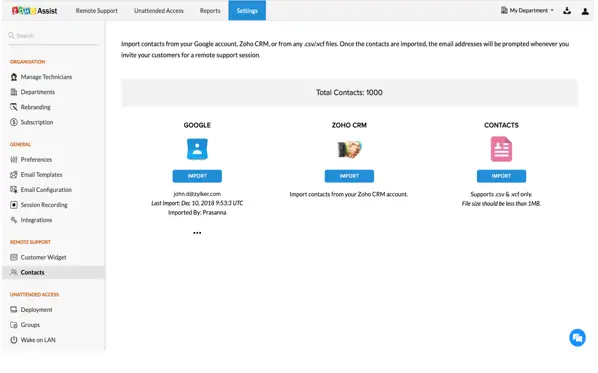This screenshot has width=598, height=373.
Task: Go to Rebranding settings
Action: coord(35,107)
